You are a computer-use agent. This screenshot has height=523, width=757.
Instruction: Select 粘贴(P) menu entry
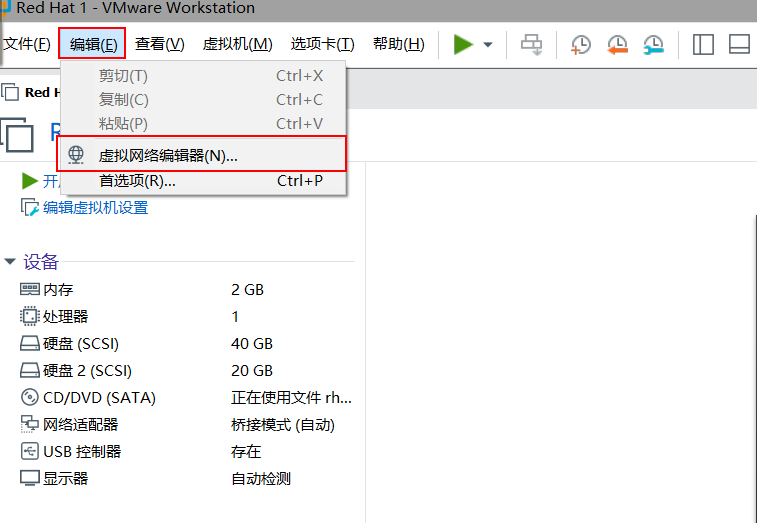[203, 124]
